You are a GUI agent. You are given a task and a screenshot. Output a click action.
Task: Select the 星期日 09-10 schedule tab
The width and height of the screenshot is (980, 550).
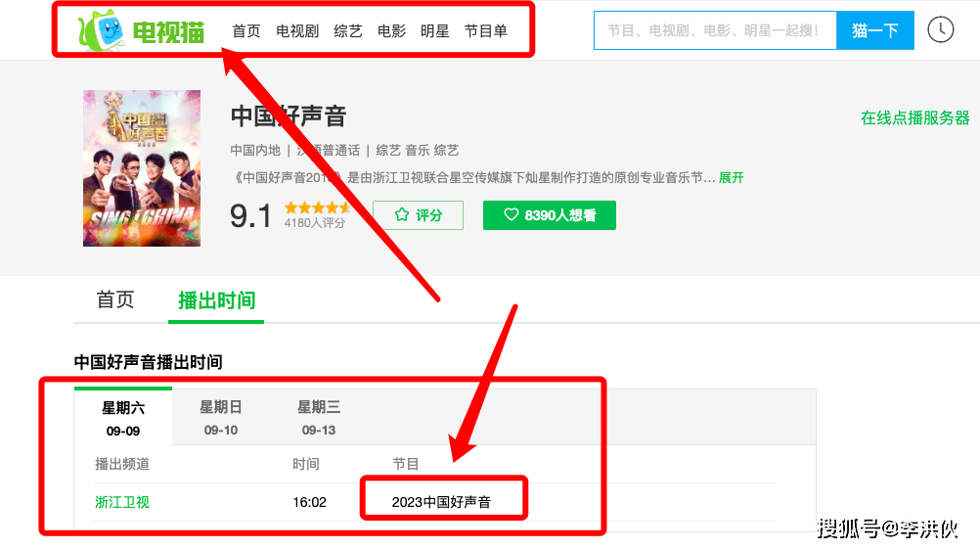[221, 418]
